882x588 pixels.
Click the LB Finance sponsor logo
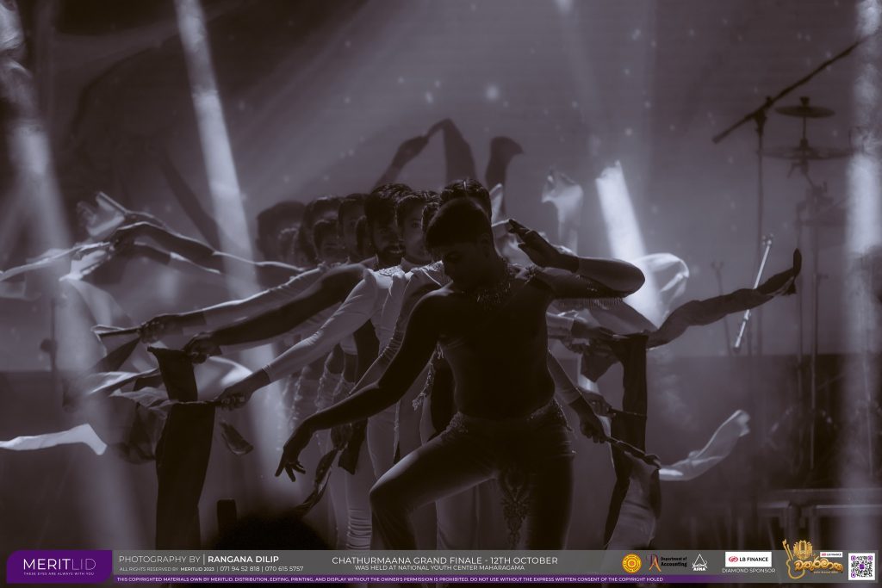click(748, 560)
